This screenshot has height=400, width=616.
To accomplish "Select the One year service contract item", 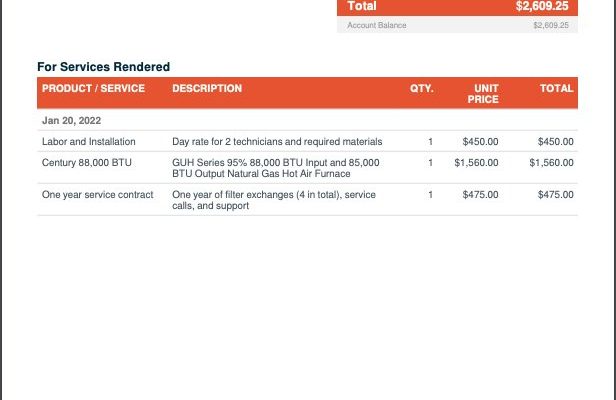I will pyautogui.click(x=97, y=195).
